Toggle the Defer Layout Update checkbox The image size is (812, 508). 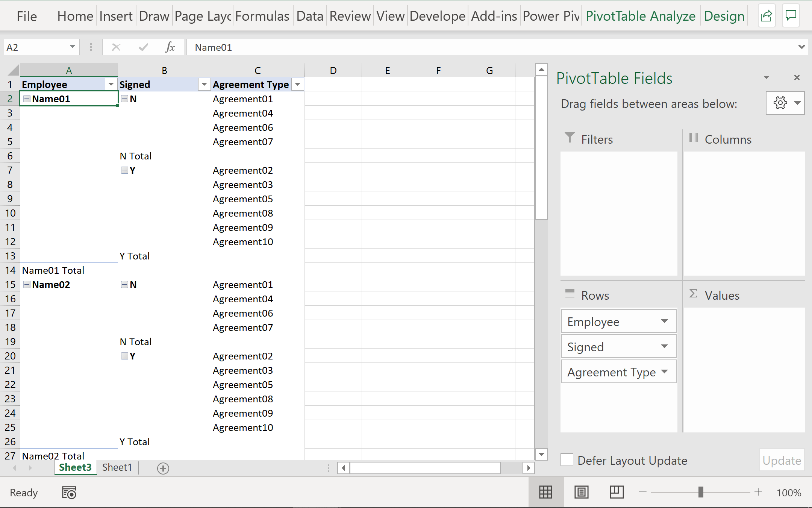[567, 460]
